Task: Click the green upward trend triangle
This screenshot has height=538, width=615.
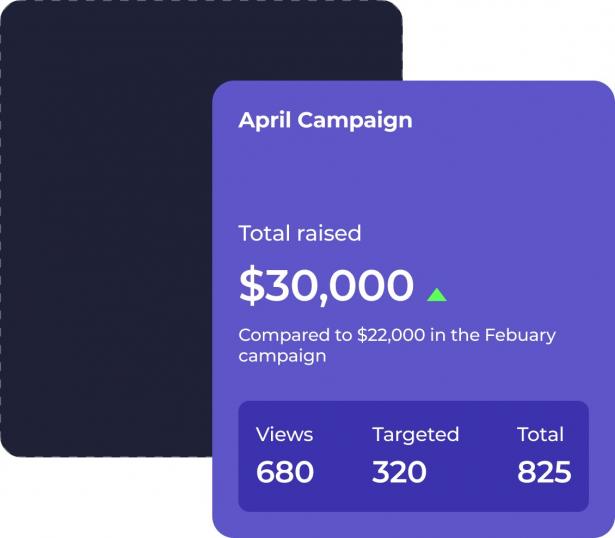Action: [x=437, y=294]
